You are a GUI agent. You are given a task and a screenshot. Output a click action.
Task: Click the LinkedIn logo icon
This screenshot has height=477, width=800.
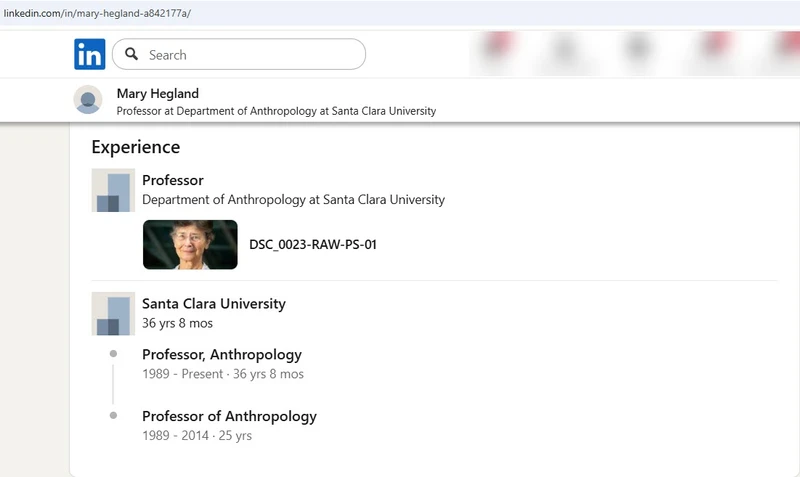point(90,54)
